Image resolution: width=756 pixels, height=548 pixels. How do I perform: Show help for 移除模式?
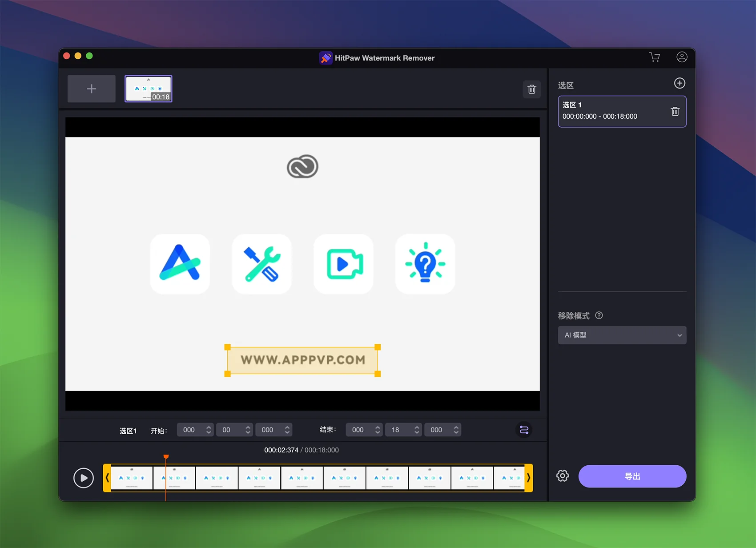pyautogui.click(x=599, y=315)
